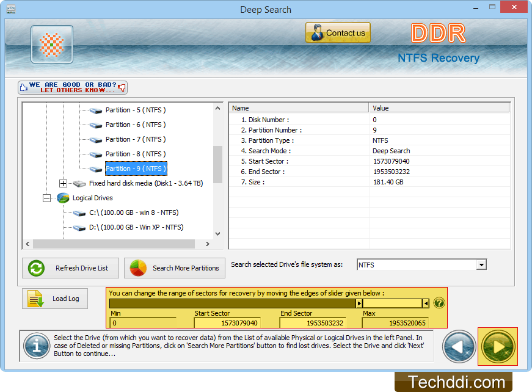Click the drive icon beside Partition - 6
The height and width of the screenshot is (392, 532).
96,125
